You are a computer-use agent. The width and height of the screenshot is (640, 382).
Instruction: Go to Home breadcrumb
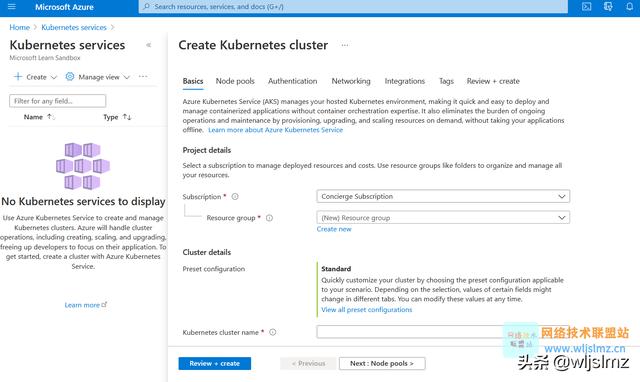pyautogui.click(x=20, y=27)
